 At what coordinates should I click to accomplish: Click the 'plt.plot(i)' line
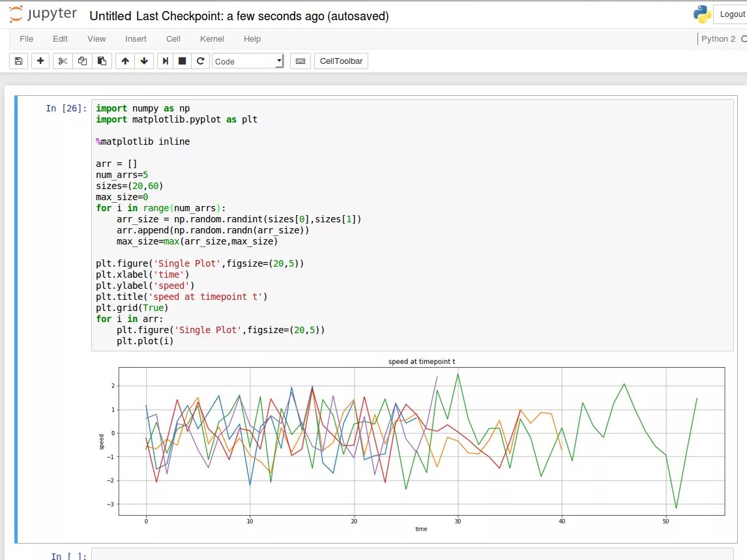click(x=145, y=341)
